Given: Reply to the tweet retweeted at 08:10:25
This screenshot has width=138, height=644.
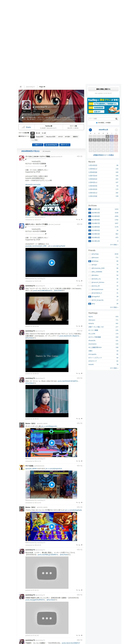Looking at the screenshot, I should tap(77, 545).
